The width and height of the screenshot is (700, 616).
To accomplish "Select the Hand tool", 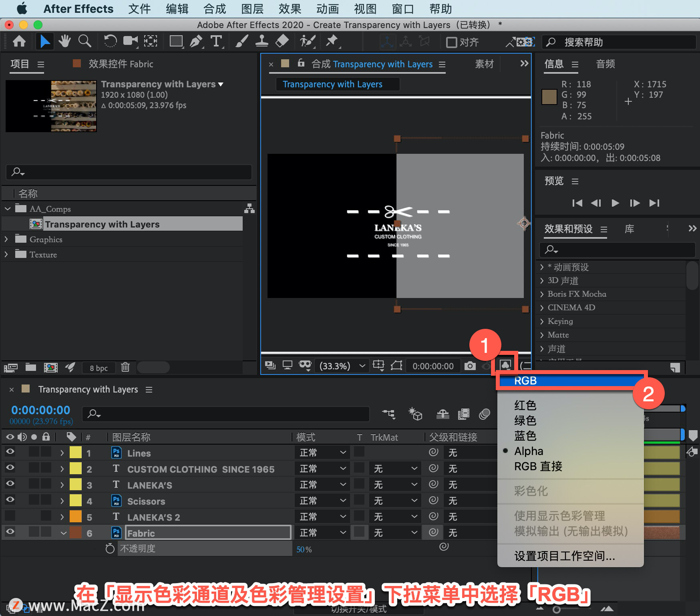I will [x=64, y=41].
